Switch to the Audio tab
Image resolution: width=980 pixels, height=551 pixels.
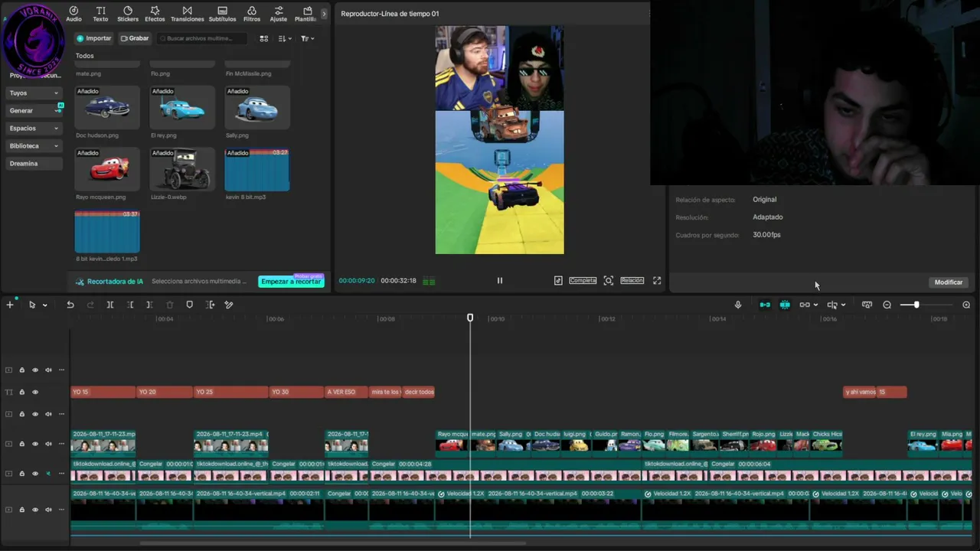[x=73, y=14]
